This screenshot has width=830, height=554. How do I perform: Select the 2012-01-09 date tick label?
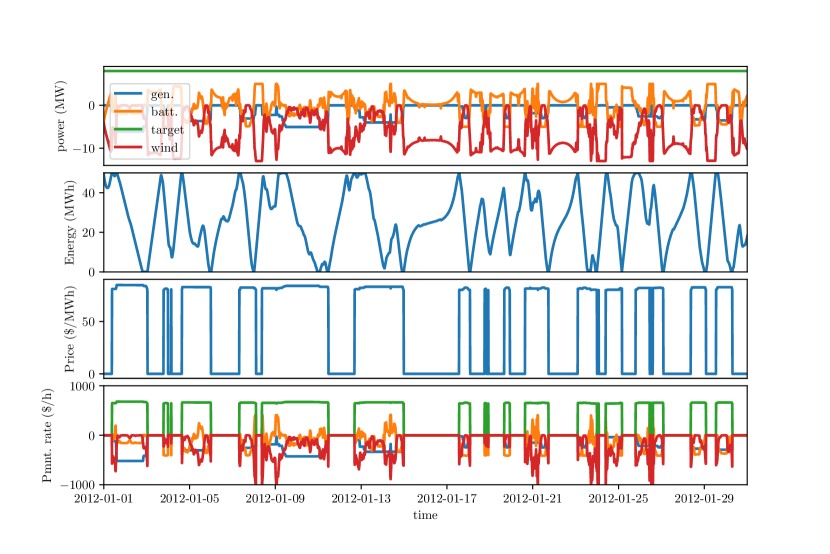click(x=275, y=498)
